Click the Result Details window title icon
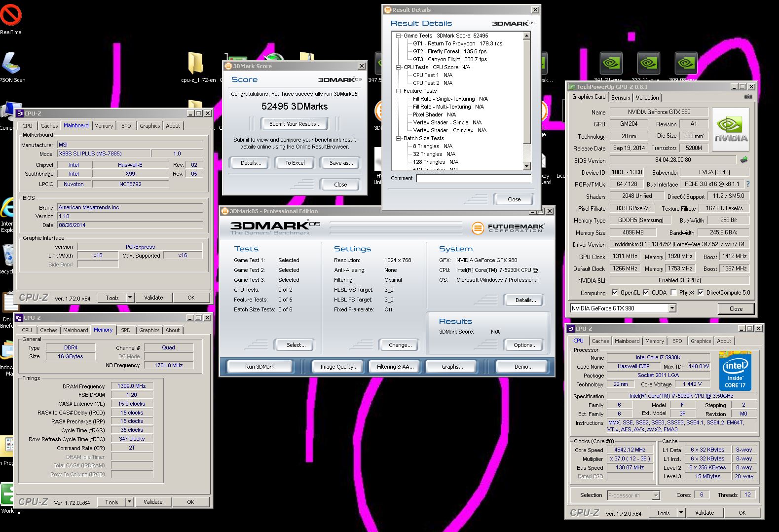This screenshot has width=779, height=532. tap(387, 10)
